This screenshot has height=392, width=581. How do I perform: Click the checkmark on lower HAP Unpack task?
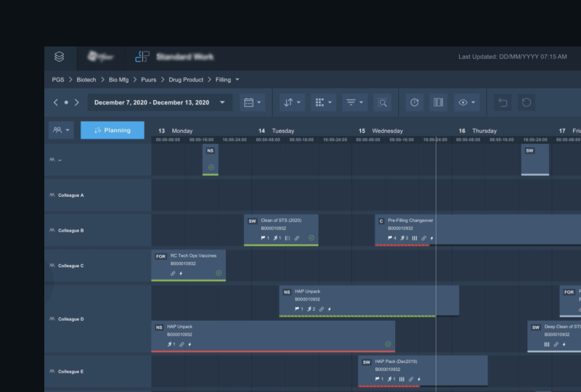pyautogui.click(x=388, y=344)
